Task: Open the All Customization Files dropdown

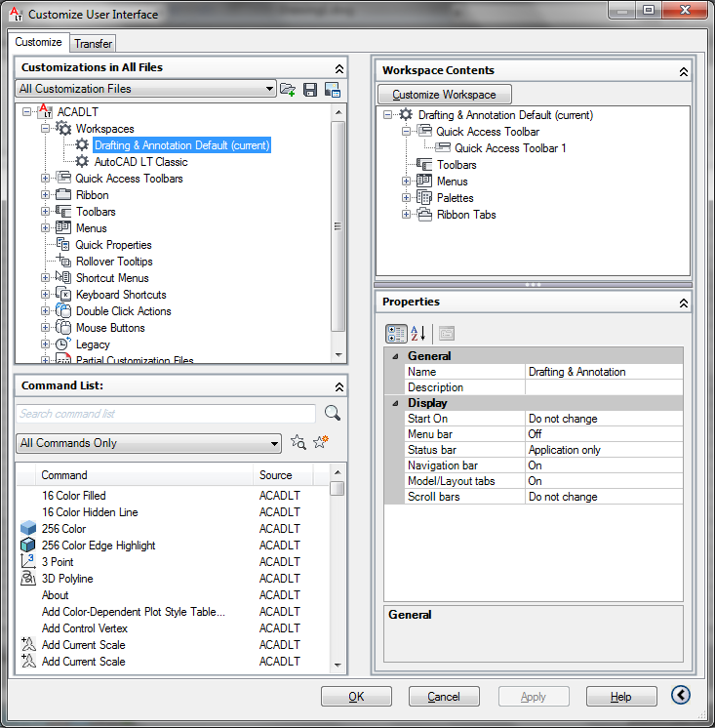Action: click(269, 89)
